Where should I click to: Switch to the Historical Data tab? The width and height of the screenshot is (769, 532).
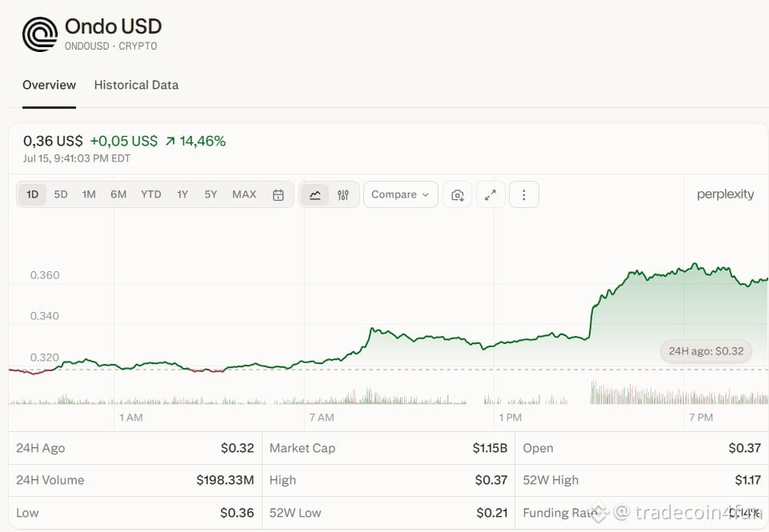click(x=136, y=85)
